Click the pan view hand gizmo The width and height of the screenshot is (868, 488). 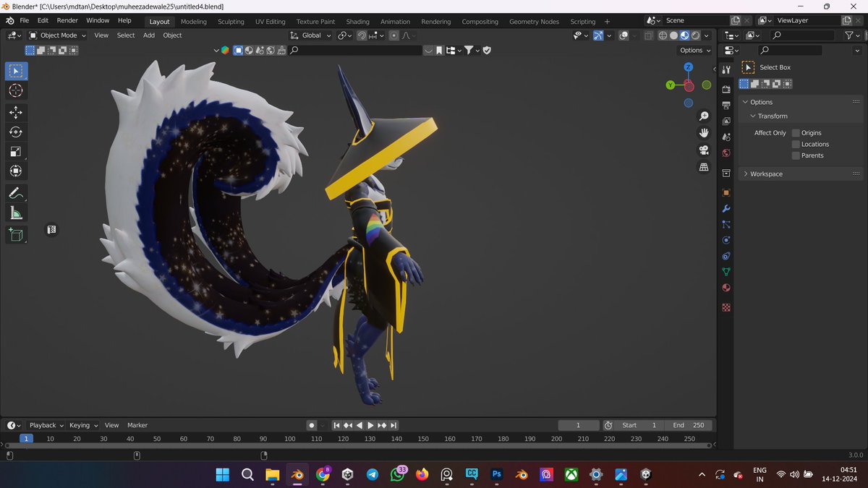click(703, 133)
